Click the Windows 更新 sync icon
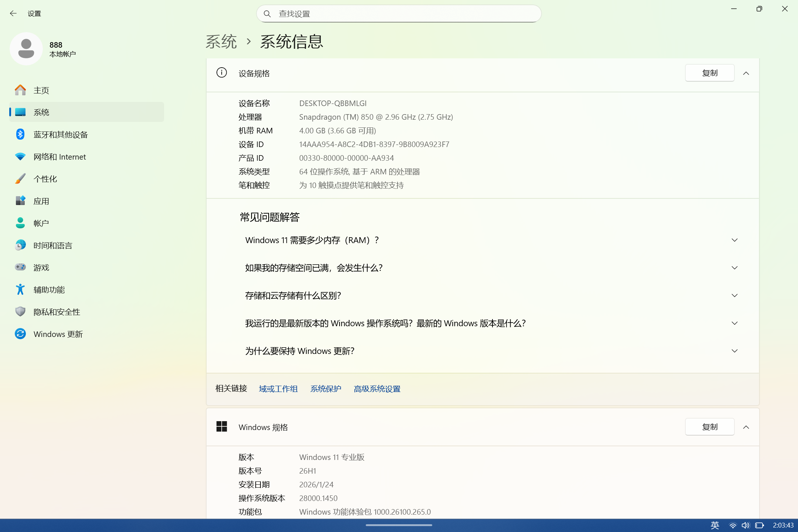This screenshot has height=532, width=798. [x=20, y=334]
